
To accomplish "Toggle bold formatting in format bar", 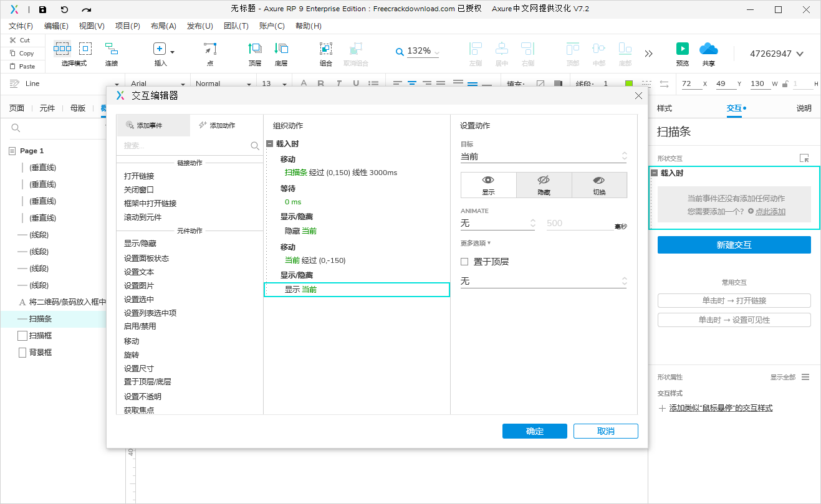I will (x=321, y=83).
